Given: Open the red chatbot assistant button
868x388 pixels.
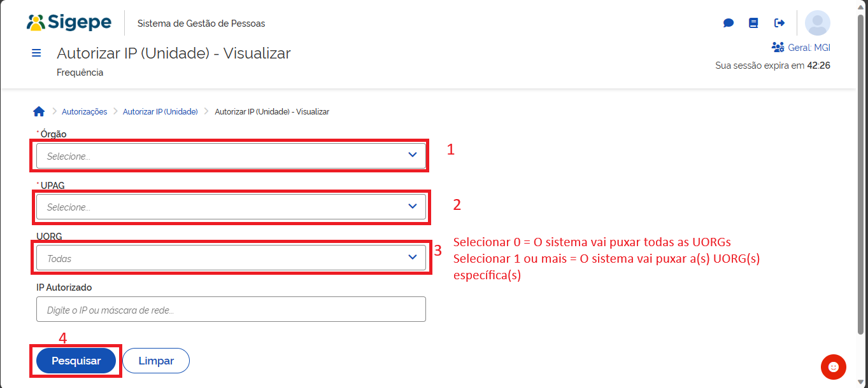Looking at the screenshot, I should pos(833,366).
